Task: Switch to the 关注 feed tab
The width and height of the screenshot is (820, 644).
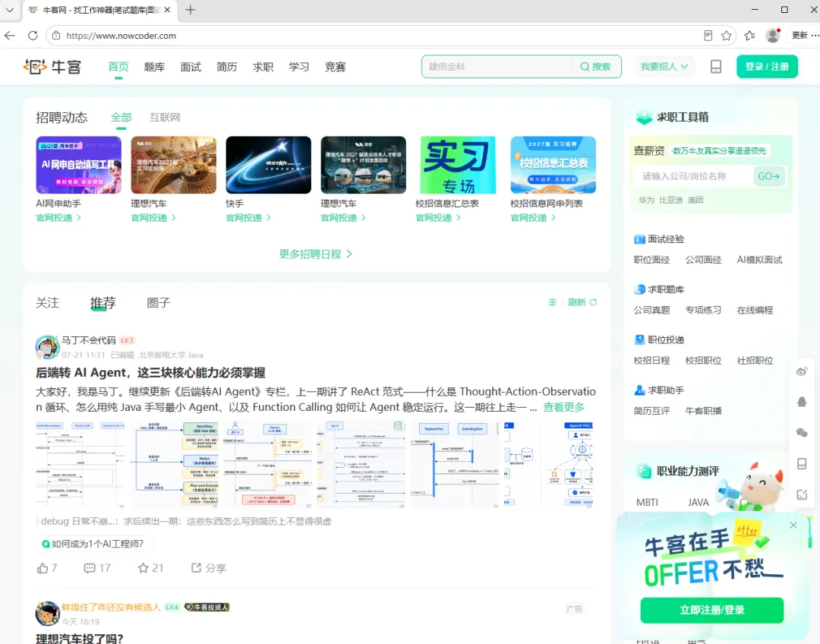Action: (x=47, y=303)
